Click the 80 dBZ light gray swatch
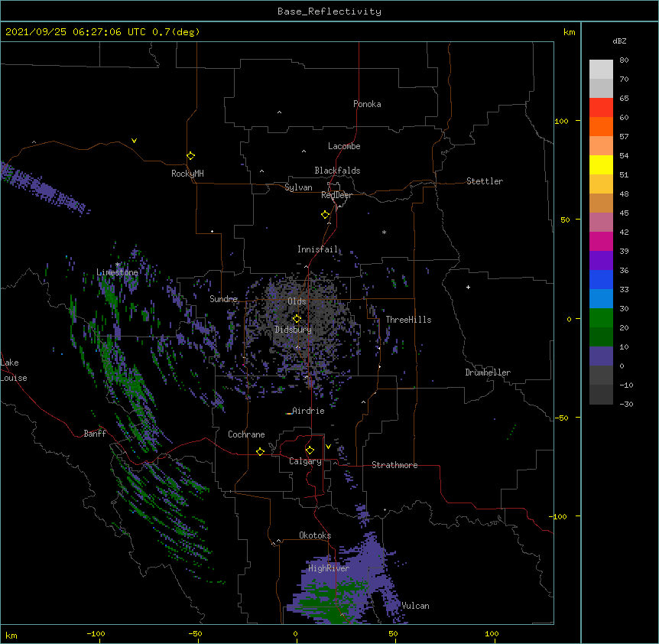The image size is (659, 644). [601, 70]
